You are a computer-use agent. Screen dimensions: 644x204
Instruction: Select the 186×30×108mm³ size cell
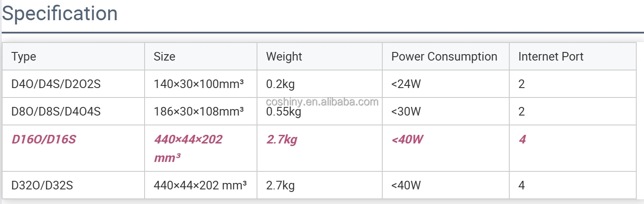coord(199,112)
